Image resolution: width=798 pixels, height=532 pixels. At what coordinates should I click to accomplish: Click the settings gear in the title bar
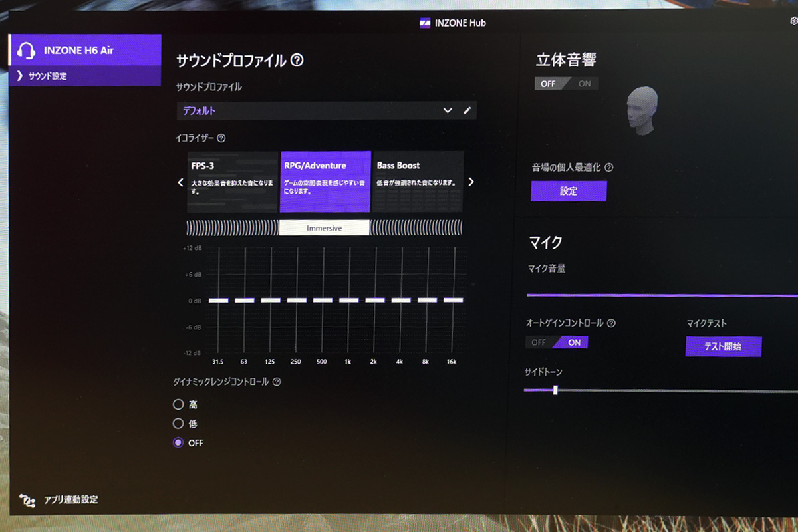[793, 21]
